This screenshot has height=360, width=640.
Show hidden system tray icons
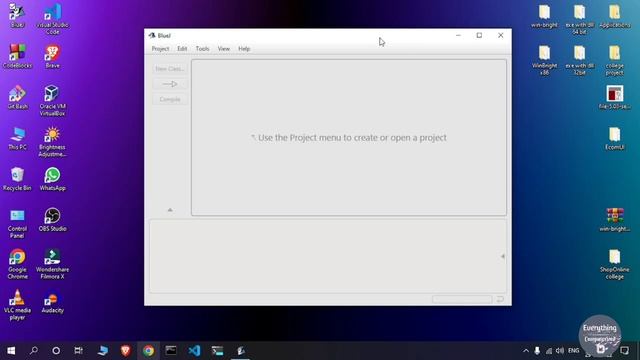click(526, 351)
